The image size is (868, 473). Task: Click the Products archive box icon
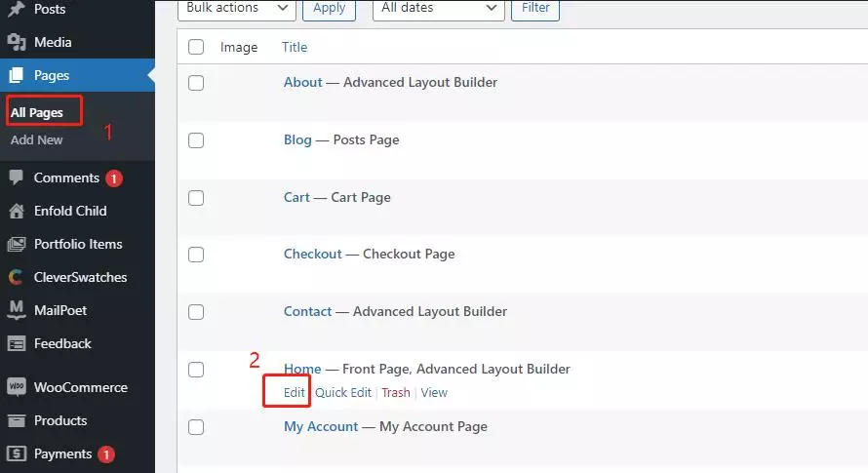click(17, 421)
